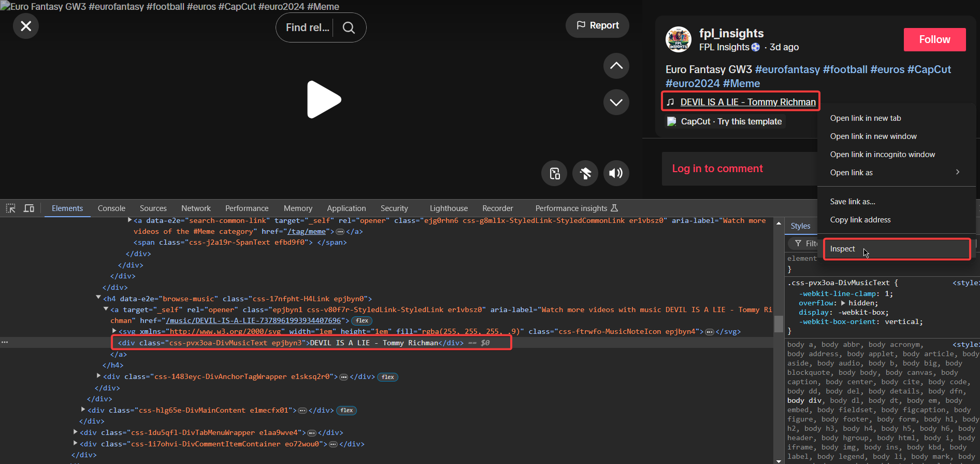
Task: Switch to the Performance insights tab
Action: (x=577, y=208)
